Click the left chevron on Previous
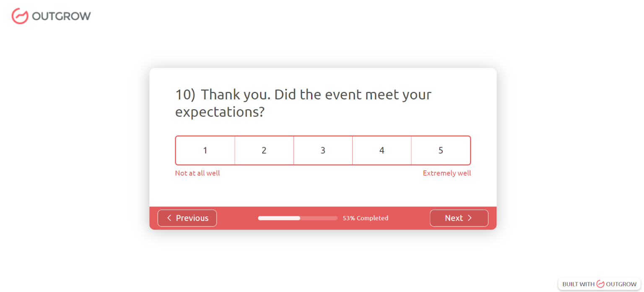Viewport: 644px width, 292px height. (169, 218)
